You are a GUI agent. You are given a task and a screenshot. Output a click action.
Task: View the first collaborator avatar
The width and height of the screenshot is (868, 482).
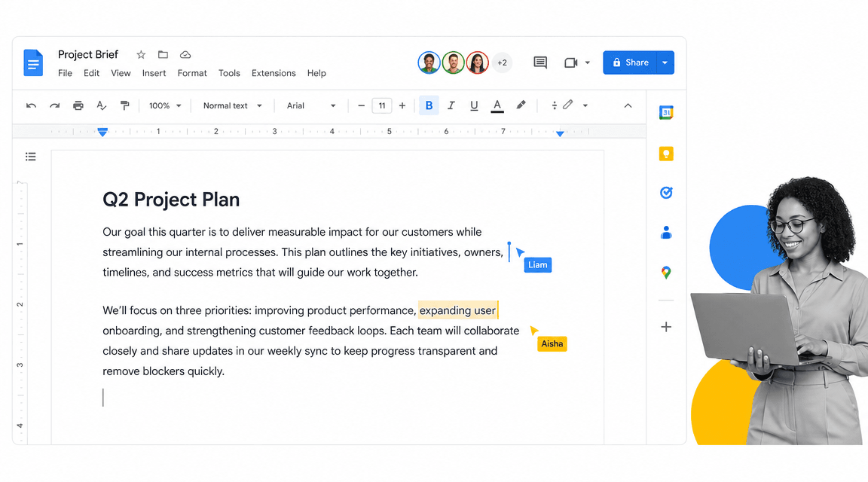pos(429,63)
